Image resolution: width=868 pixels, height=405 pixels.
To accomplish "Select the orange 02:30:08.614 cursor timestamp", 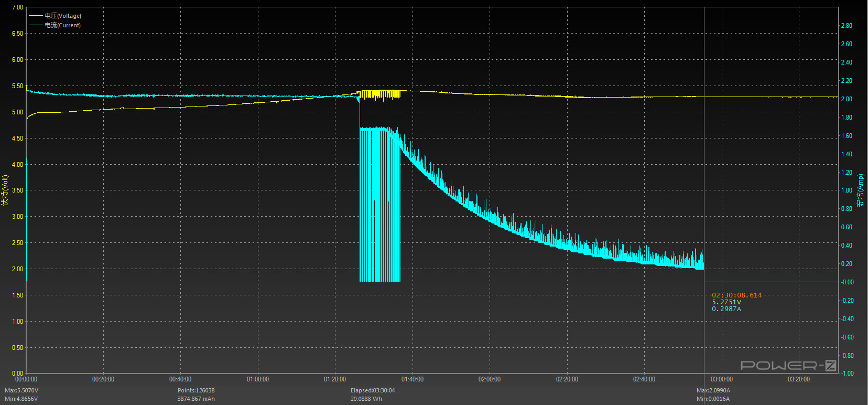I will (736, 295).
